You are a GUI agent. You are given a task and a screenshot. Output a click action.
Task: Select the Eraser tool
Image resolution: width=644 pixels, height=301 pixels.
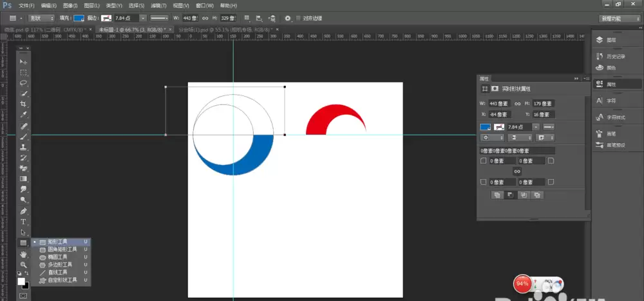click(23, 169)
